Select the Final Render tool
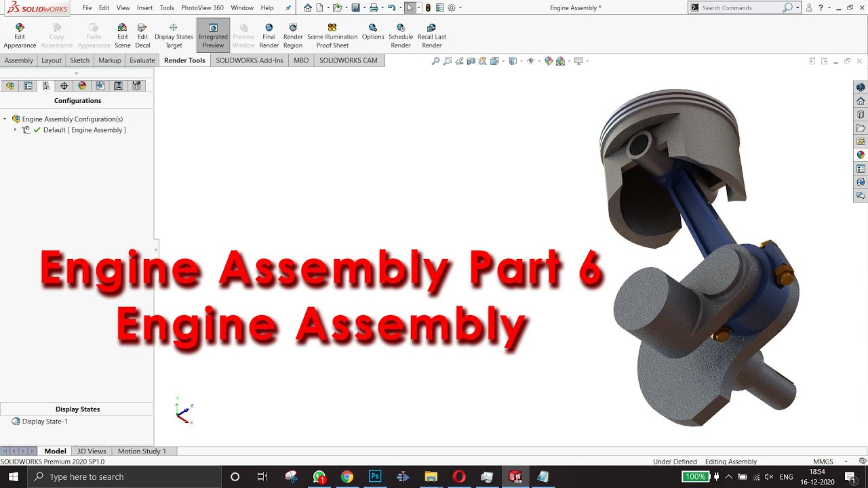Image resolution: width=868 pixels, height=488 pixels. (269, 34)
